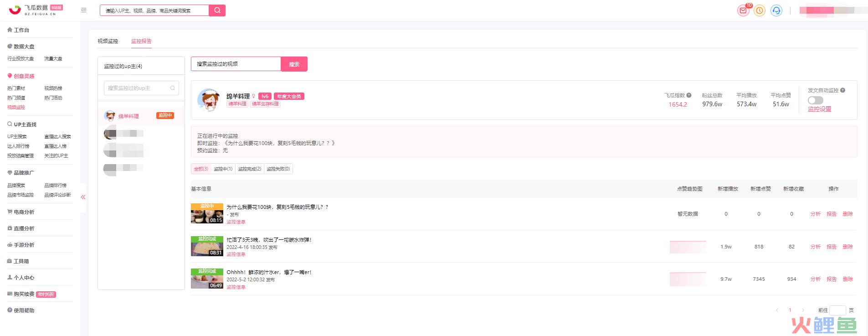868x336 pixels.
Task: Click 监控信息 under 为什么我要花100块 video
Action: (236, 222)
